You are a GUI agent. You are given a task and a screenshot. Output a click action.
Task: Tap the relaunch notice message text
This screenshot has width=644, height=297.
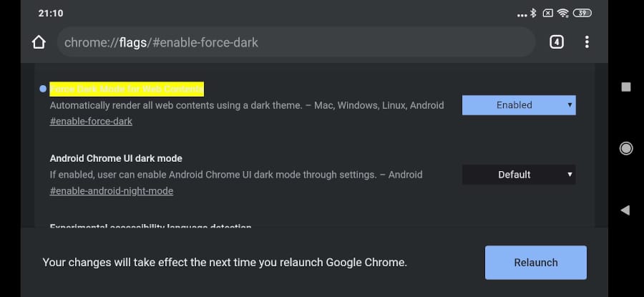[225, 263]
